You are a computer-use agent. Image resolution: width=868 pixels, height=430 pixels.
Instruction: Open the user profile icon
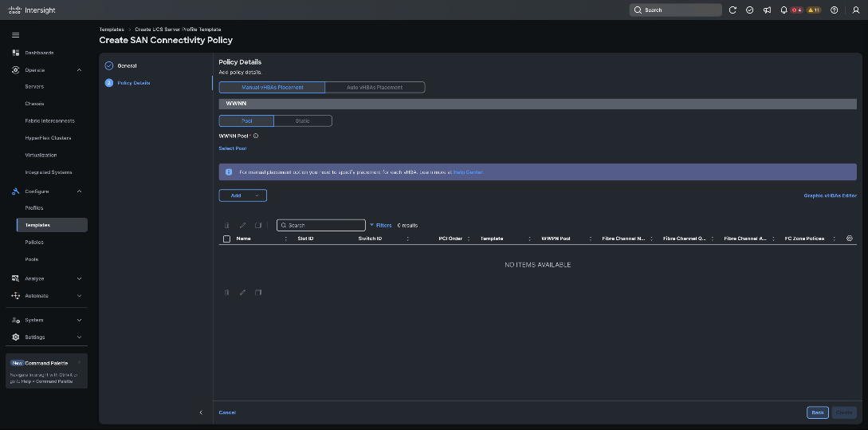point(856,10)
